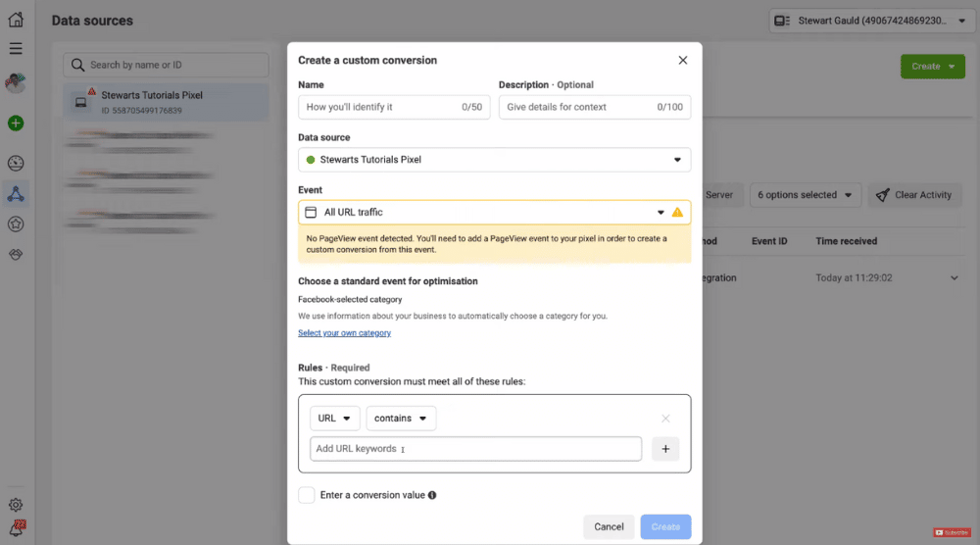Tick the Enter a conversion value checkbox
980x545 pixels.
point(306,495)
